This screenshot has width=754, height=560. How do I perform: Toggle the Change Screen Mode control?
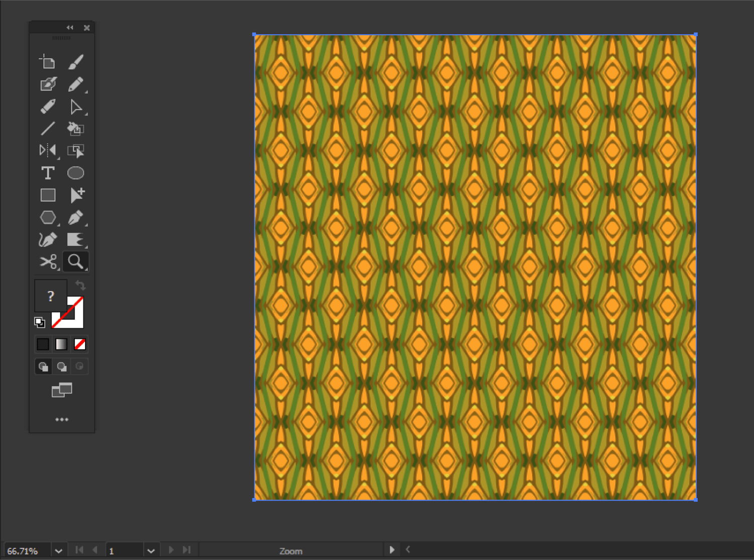pyautogui.click(x=62, y=390)
